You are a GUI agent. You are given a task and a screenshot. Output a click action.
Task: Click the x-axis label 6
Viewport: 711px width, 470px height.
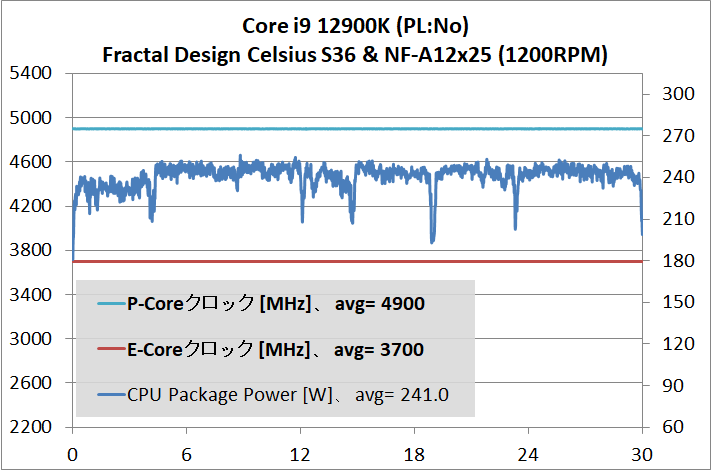point(186,455)
